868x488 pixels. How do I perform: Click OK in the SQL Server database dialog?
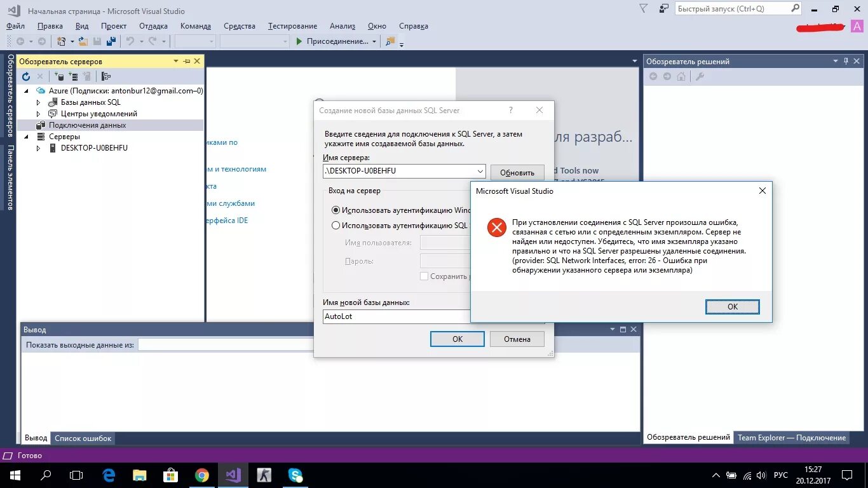tap(458, 339)
